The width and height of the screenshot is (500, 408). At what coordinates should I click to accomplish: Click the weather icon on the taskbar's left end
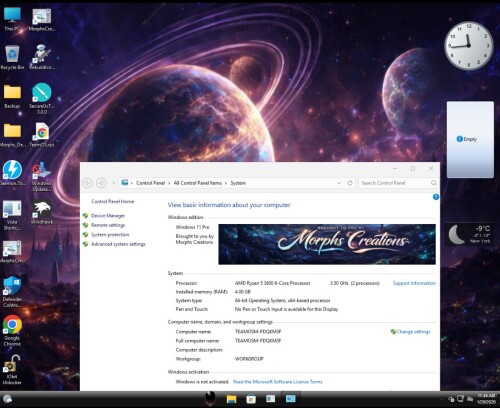tap(7, 399)
